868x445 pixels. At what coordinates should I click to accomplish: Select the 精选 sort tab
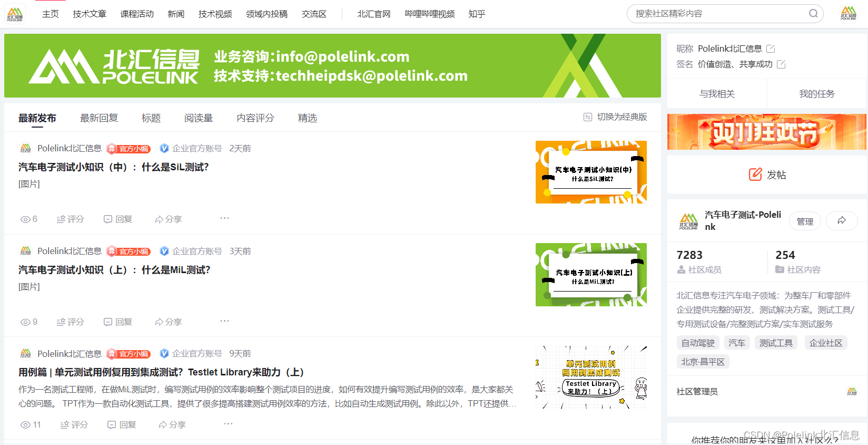[308, 118]
